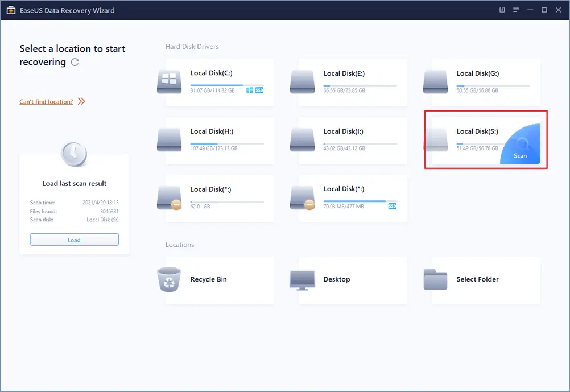Select the Local Disk(C:) drive icon

[168, 81]
